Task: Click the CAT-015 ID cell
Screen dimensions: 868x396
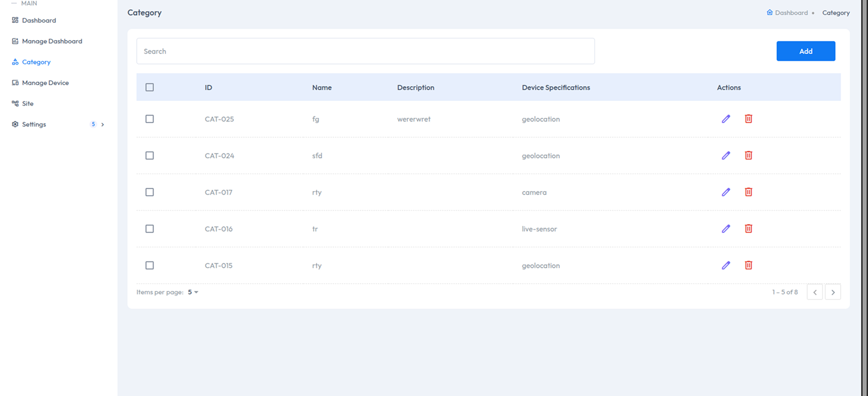Action: pos(219,265)
